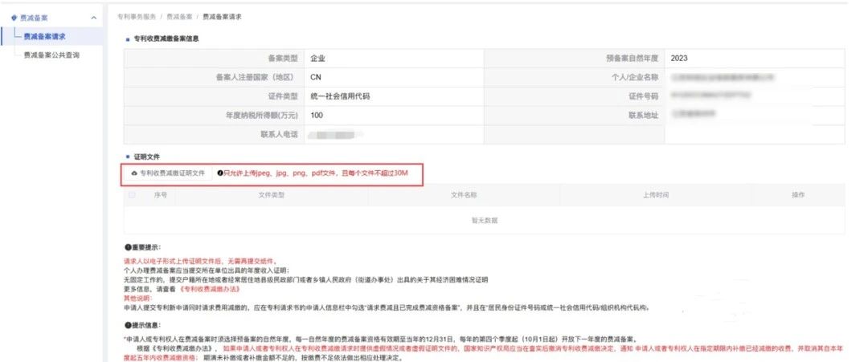Click the info icon before 只允许上传 notice
The height and width of the screenshot is (362, 868).
(x=219, y=173)
